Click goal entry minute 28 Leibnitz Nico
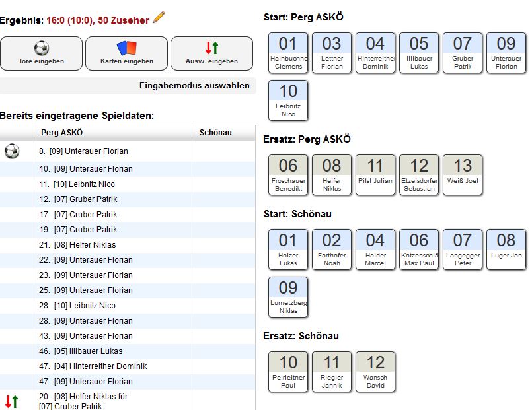The width and height of the screenshot is (532, 410). tap(77, 306)
